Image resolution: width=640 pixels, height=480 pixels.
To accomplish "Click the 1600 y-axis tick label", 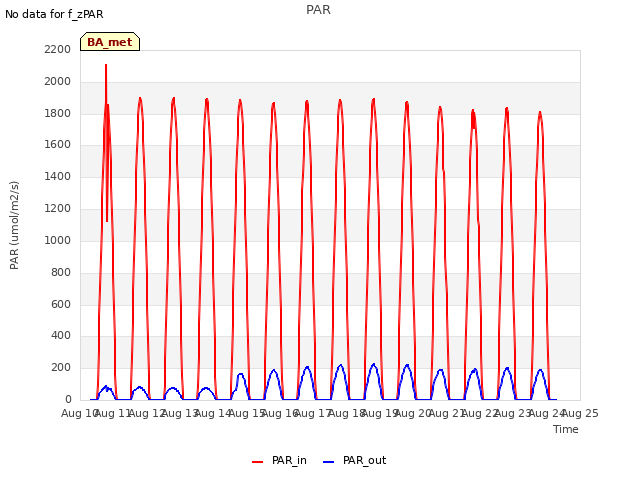I will [58, 144].
